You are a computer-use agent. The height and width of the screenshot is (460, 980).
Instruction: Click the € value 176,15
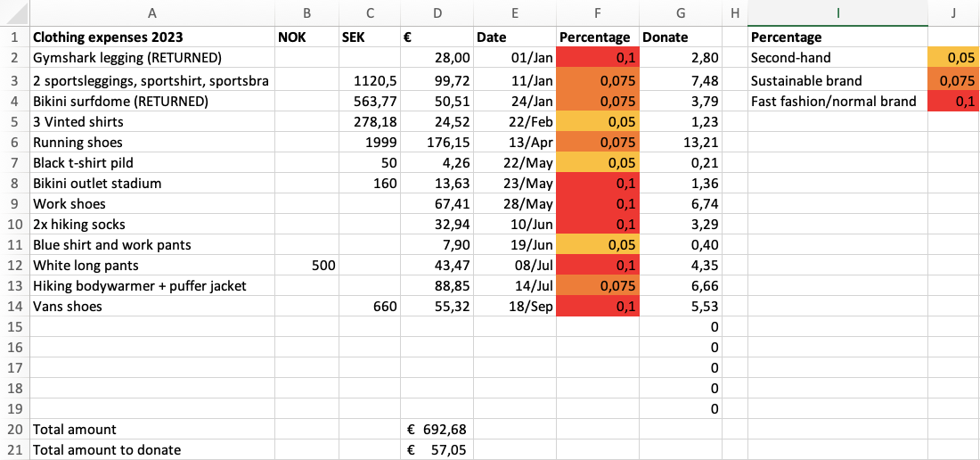437,143
